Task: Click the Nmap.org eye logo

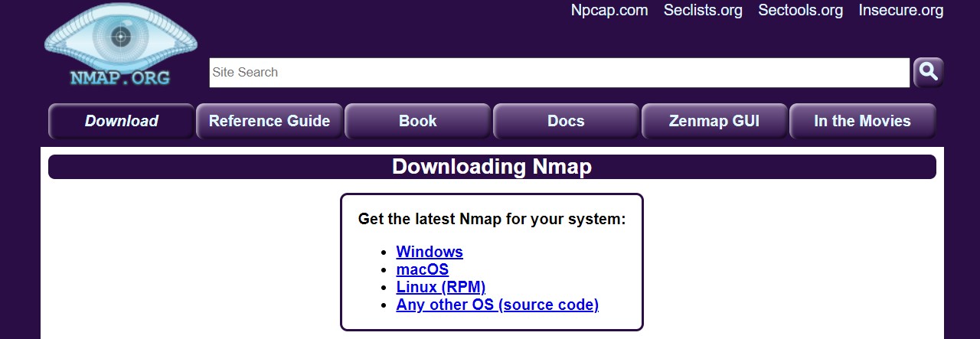Action: click(120, 45)
